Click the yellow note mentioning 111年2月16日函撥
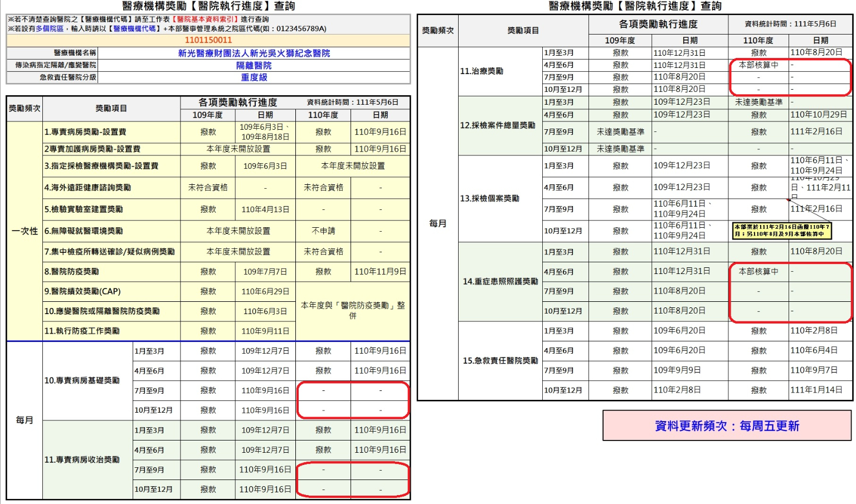The width and height of the screenshot is (856, 504). pos(782,231)
